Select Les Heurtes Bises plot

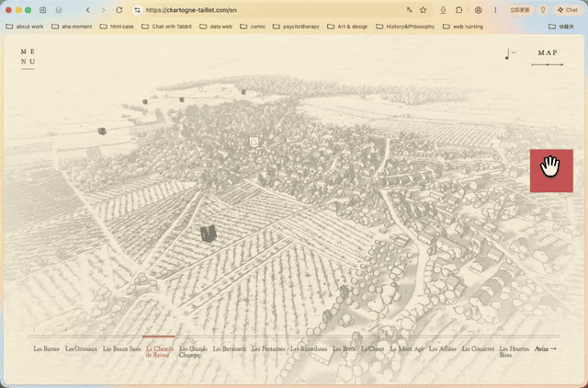click(514, 351)
